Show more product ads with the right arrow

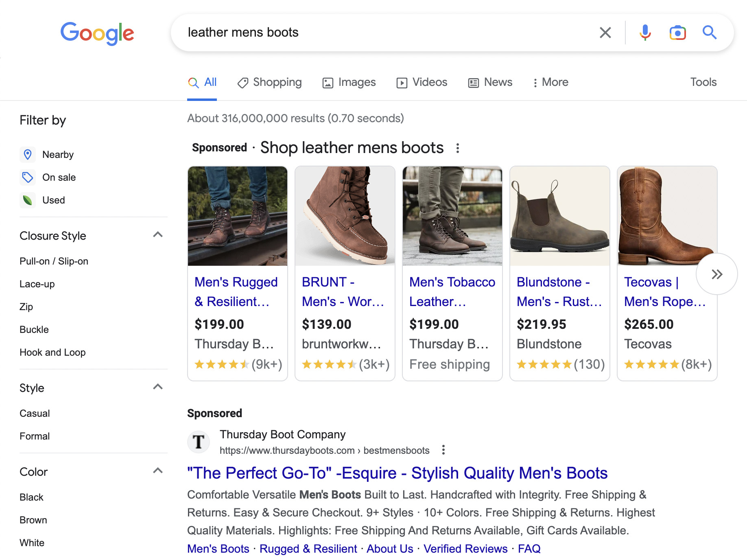[716, 274]
